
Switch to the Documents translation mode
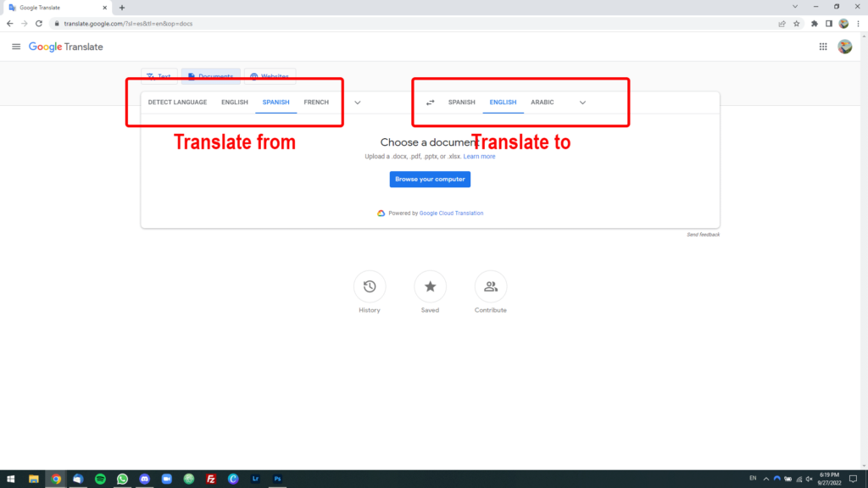210,76
